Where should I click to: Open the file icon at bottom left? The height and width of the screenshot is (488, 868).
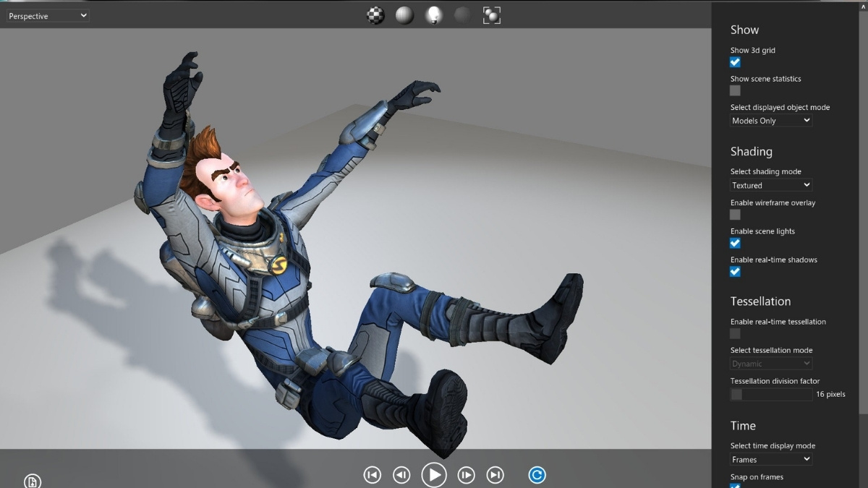click(x=33, y=481)
